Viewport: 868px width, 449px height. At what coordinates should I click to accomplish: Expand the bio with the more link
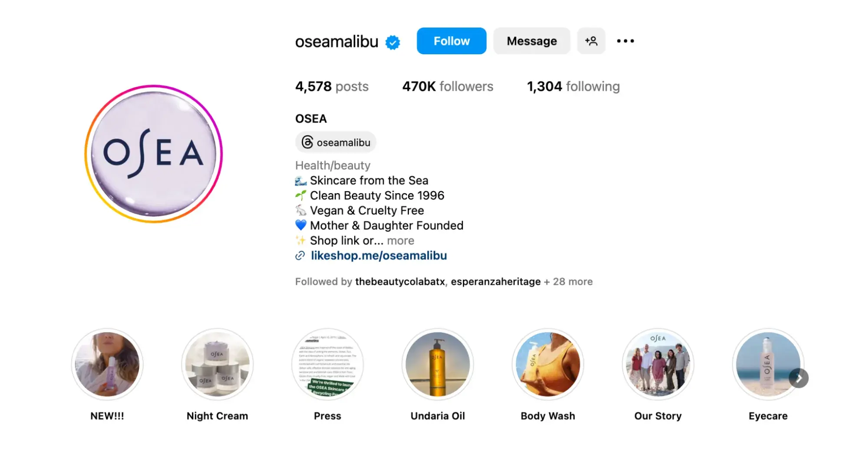coord(400,241)
